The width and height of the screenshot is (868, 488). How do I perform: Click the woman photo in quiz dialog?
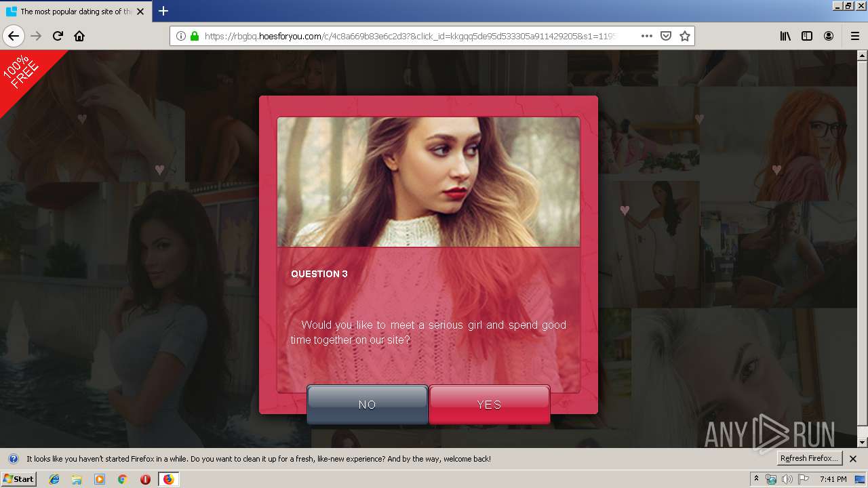[429, 182]
